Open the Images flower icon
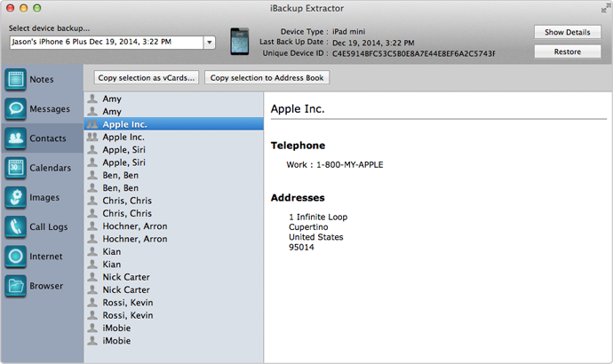This screenshot has height=364, width=613. [16, 197]
